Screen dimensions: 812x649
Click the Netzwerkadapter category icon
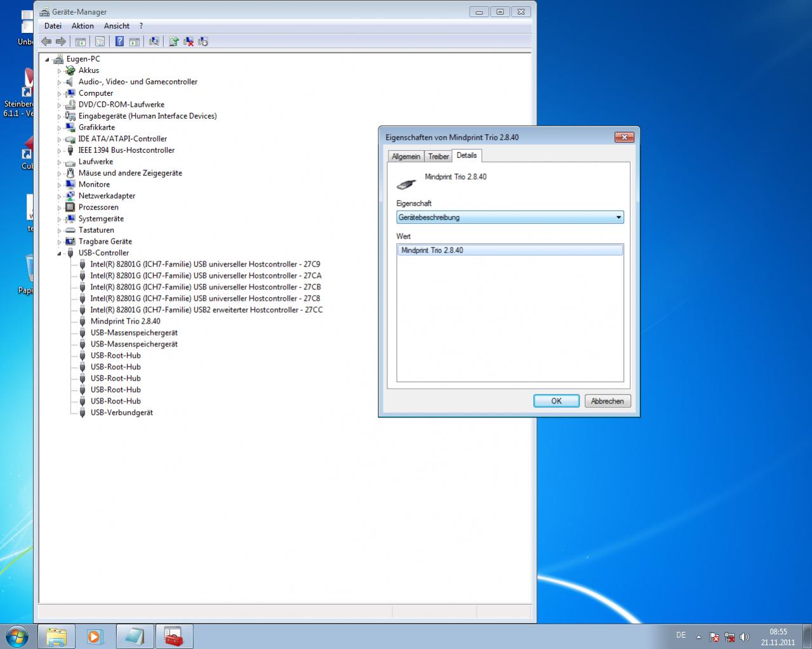70,196
